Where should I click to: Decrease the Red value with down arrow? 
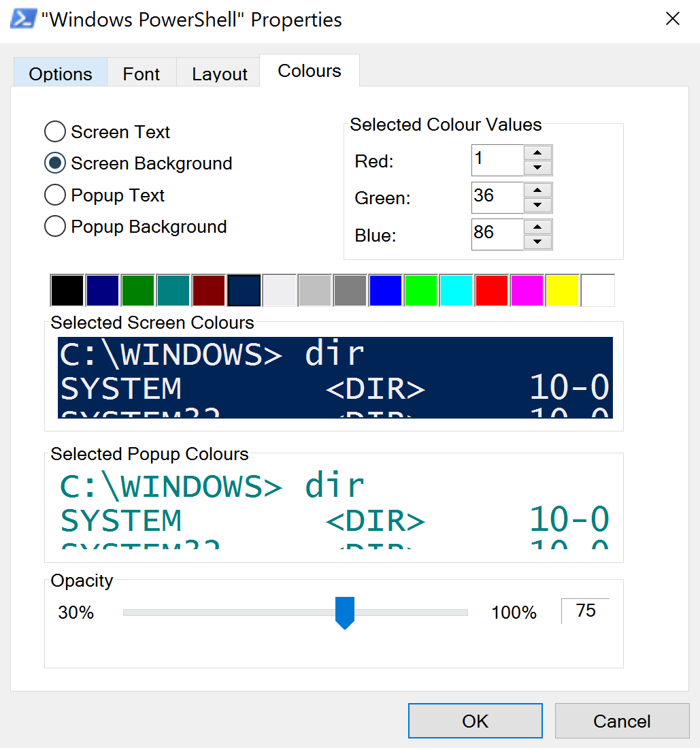537,168
